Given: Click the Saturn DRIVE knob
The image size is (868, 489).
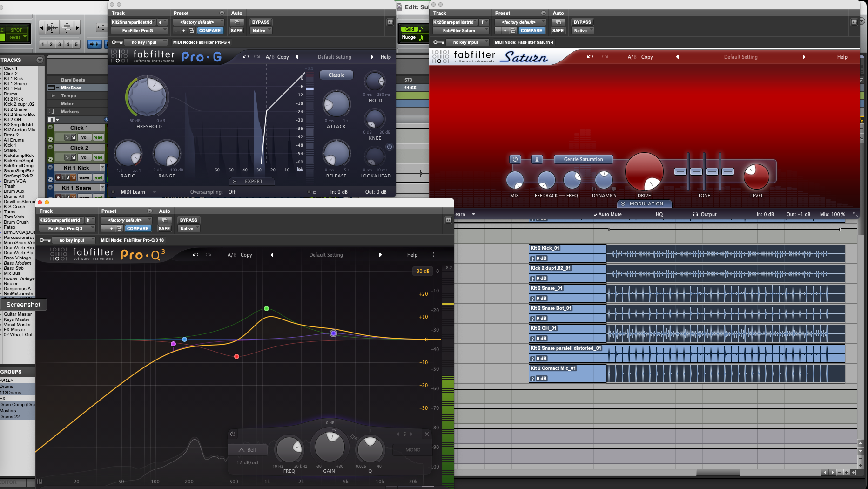Looking at the screenshot, I should 644,172.
